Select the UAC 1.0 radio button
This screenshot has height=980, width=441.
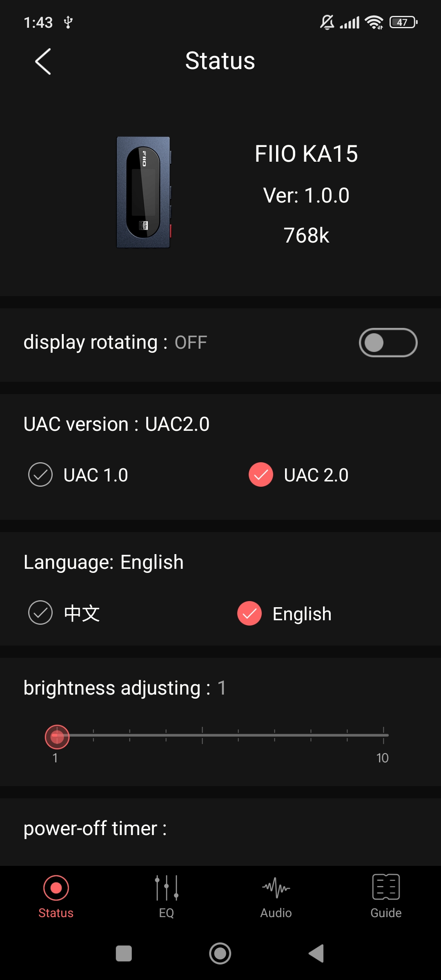click(x=40, y=474)
